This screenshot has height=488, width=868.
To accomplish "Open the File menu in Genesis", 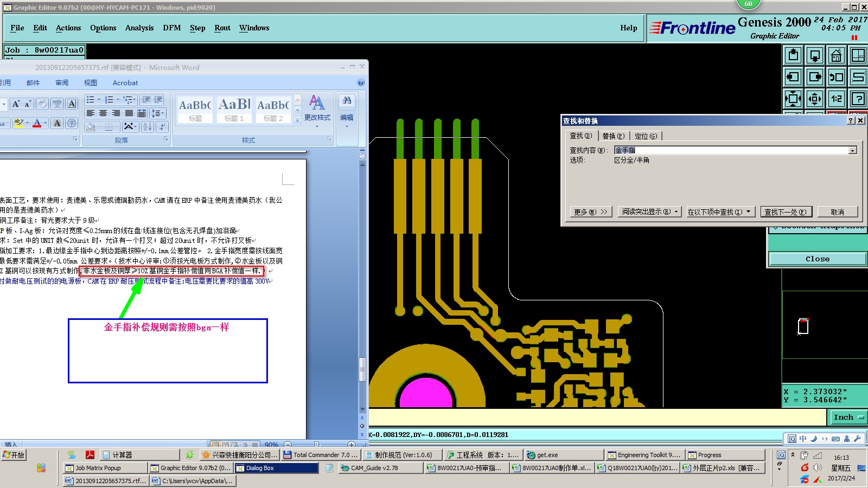I will 17,28.
